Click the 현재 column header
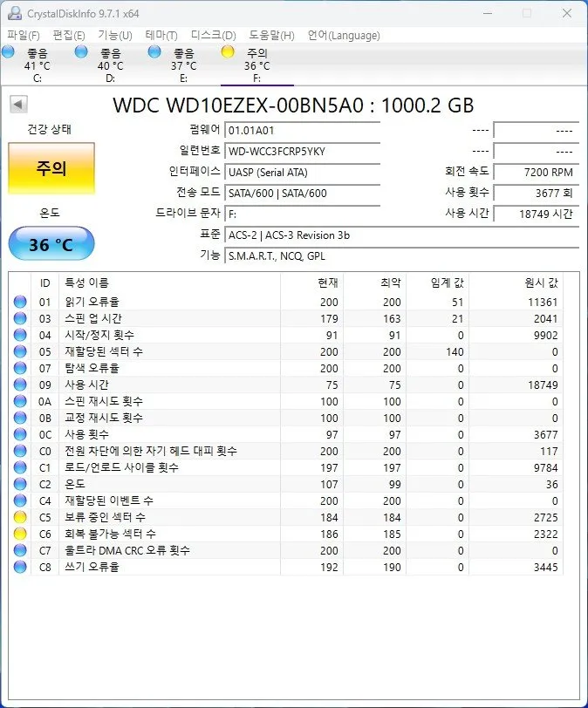 (311, 283)
